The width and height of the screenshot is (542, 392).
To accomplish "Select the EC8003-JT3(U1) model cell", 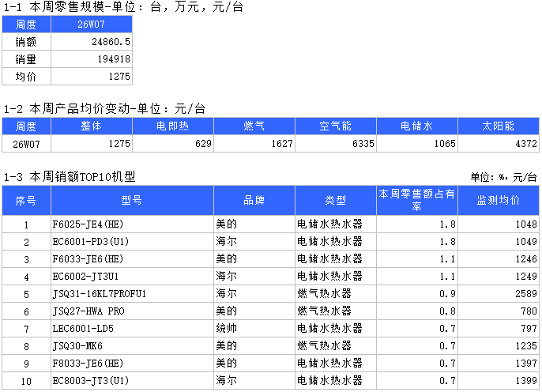I will [132, 381].
